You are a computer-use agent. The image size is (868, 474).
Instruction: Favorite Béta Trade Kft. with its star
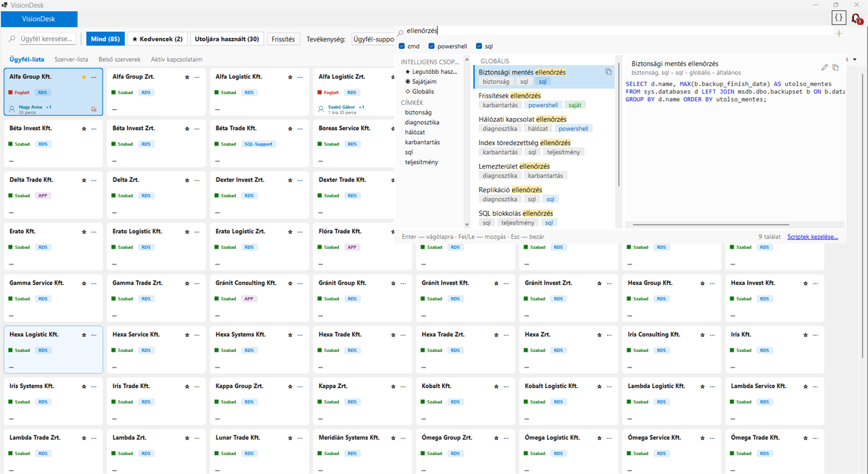tap(290, 129)
